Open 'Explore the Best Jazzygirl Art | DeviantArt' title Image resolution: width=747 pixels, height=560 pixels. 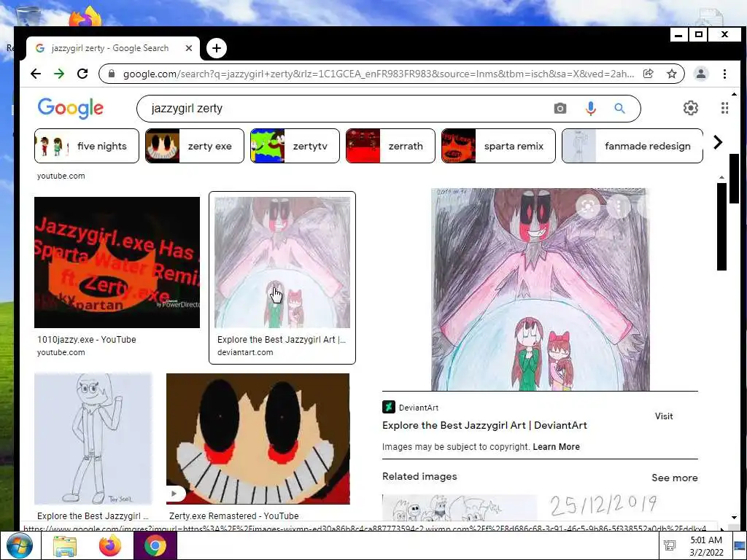click(484, 425)
